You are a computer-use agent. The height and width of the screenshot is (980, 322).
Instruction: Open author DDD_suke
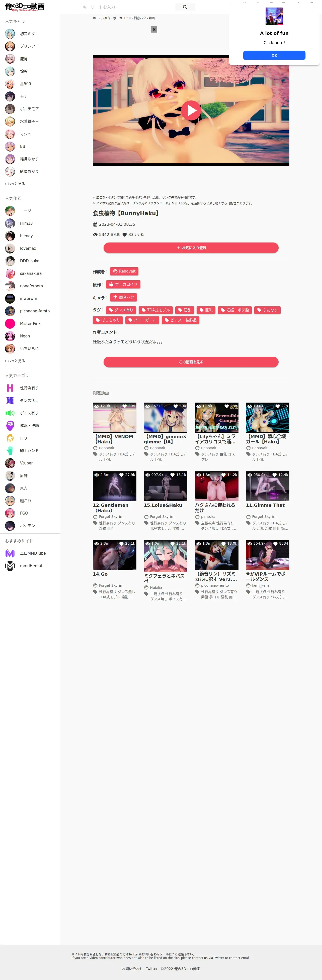coord(29,261)
